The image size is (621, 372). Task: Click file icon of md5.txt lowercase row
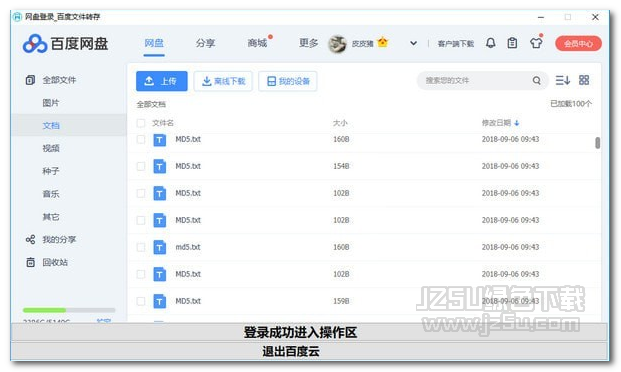[x=160, y=247]
